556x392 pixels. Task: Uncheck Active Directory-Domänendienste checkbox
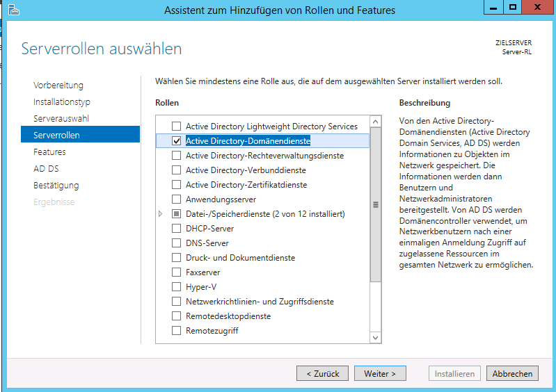tap(176, 141)
